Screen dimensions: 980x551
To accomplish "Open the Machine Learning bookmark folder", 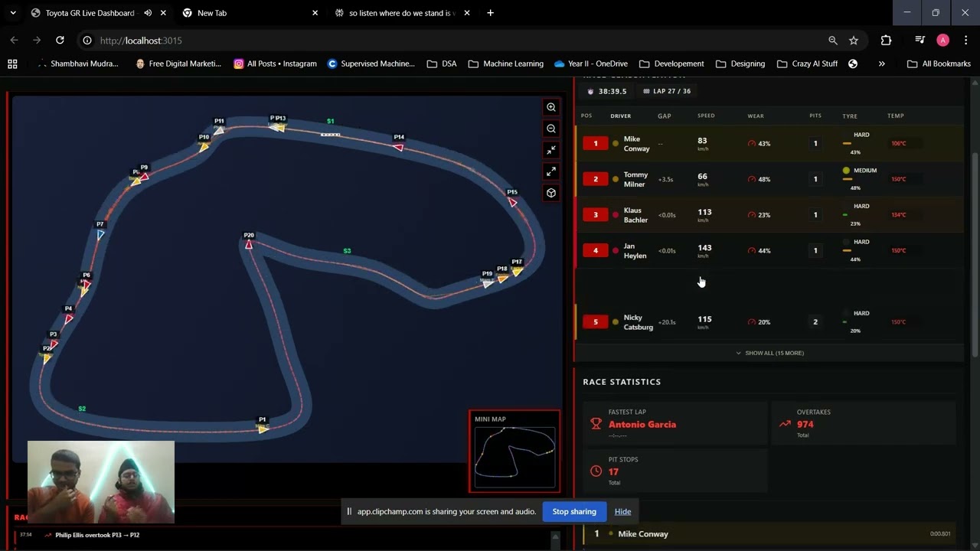I will 505,64.
